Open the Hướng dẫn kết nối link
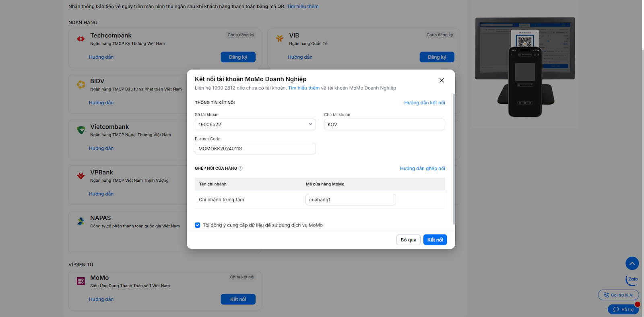Image resolution: width=644 pixels, height=317 pixels. point(424,103)
